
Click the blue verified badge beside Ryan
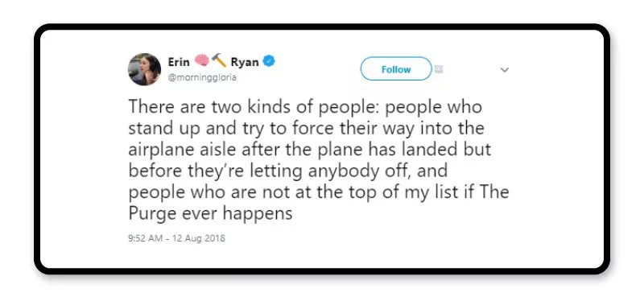point(269,62)
